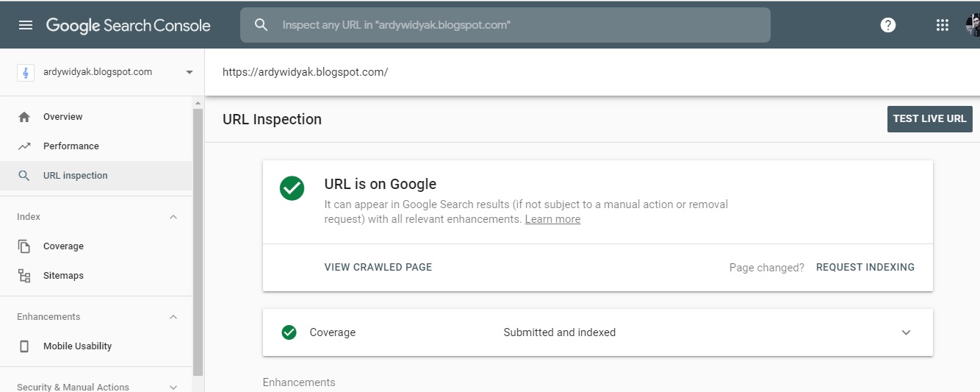Click the user account avatar

pos(973,25)
